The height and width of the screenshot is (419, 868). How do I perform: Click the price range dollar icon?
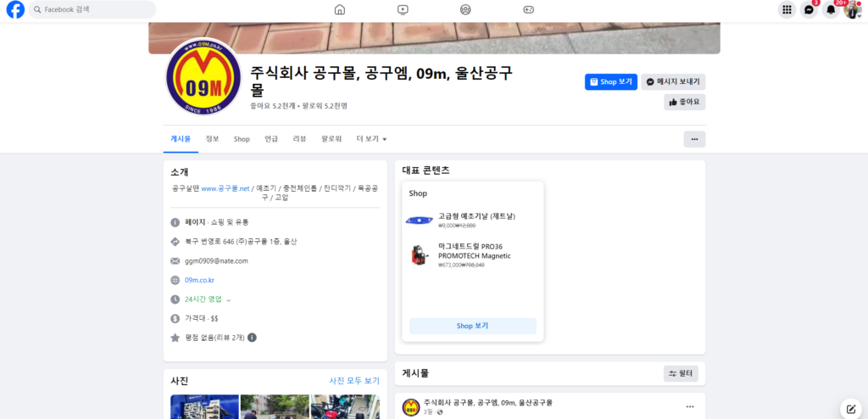(175, 319)
